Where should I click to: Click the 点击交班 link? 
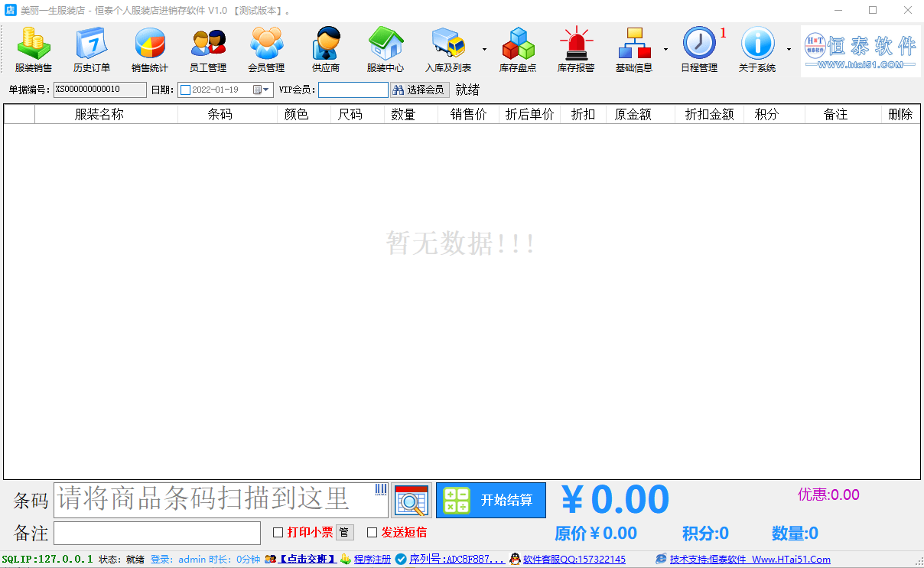coord(307,560)
